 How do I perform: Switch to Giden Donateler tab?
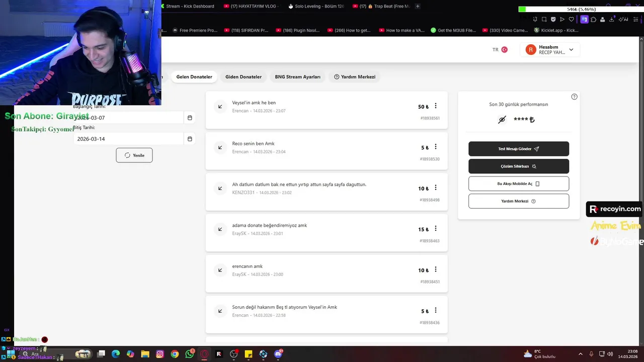coord(244,77)
